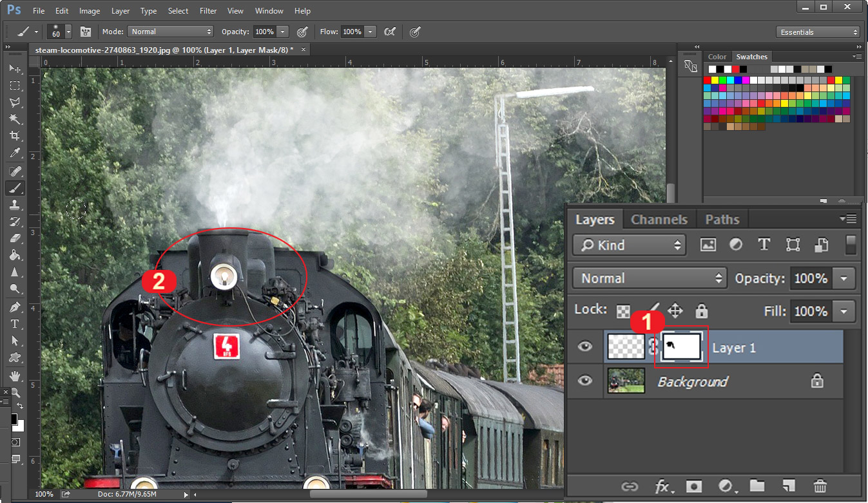Open the layer Kind filter dropdown

point(628,245)
